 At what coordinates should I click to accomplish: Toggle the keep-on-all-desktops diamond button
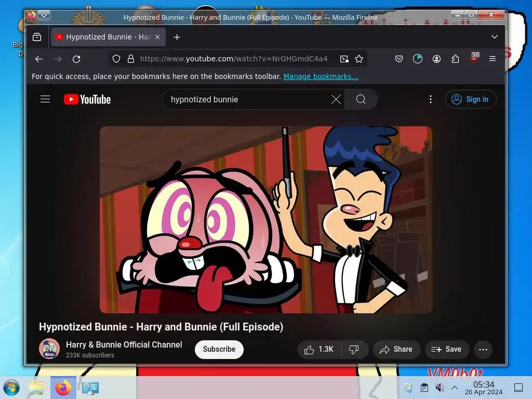[x=44, y=15]
